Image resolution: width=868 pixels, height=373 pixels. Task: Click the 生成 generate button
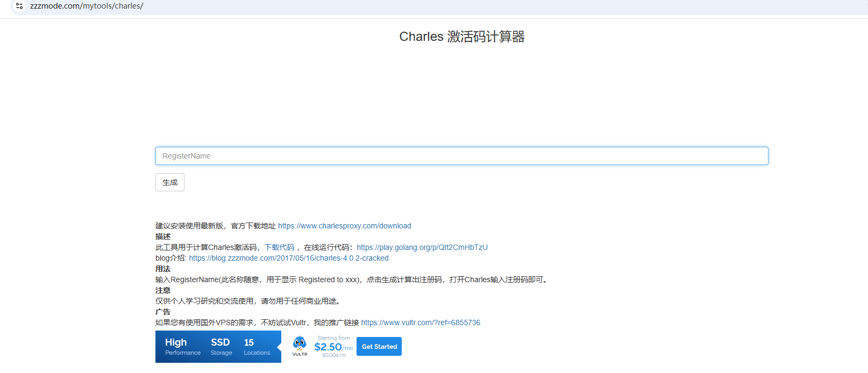pyautogui.click(x=170, y=182)
